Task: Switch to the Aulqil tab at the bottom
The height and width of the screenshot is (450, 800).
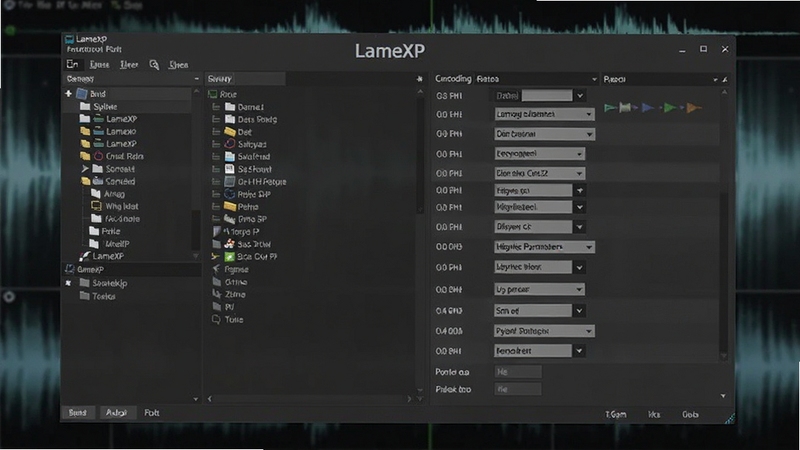Action: 116,412
